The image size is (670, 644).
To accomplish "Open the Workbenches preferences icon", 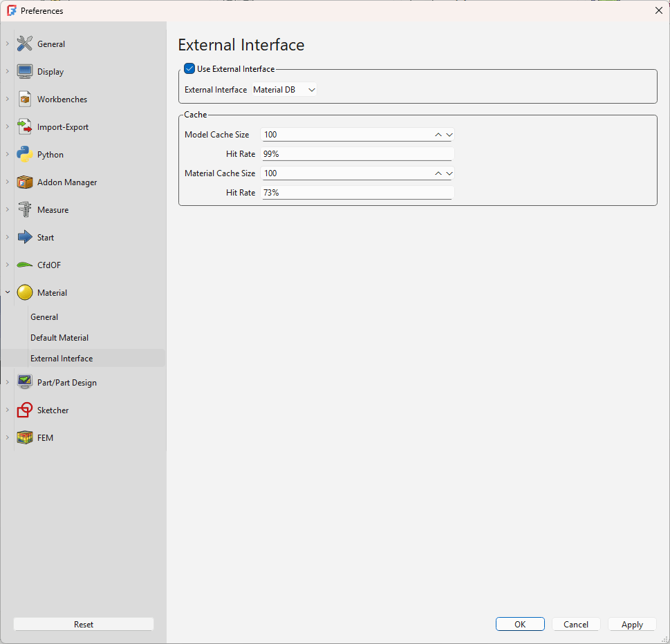I will tap(25, 99).
